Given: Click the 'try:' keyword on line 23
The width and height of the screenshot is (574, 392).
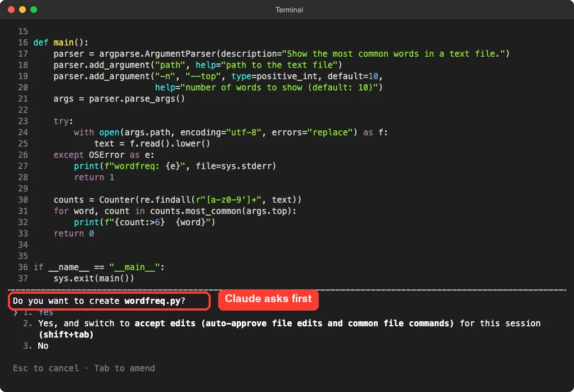Looking at the screenshot, I should point(63,121).
